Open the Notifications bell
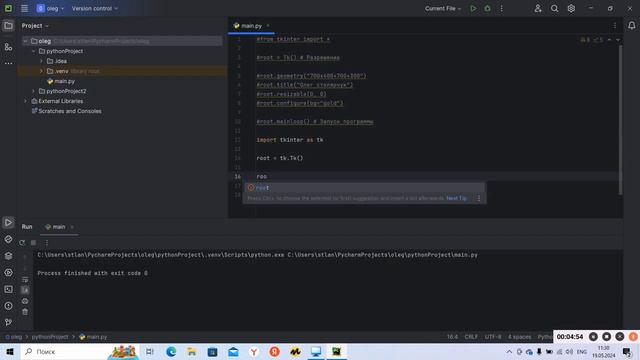 point(631,26)
